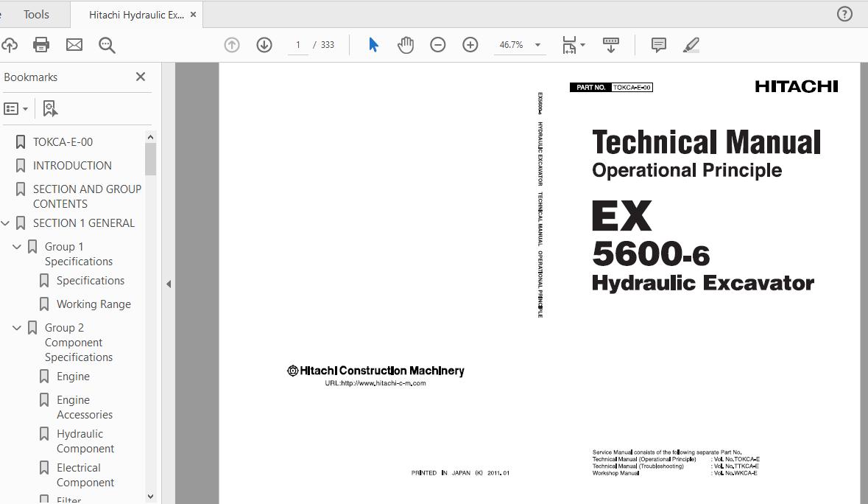The image size is (868, 504).
Task: Click the EX 5600-6 model text
Action: coord(650,234)
